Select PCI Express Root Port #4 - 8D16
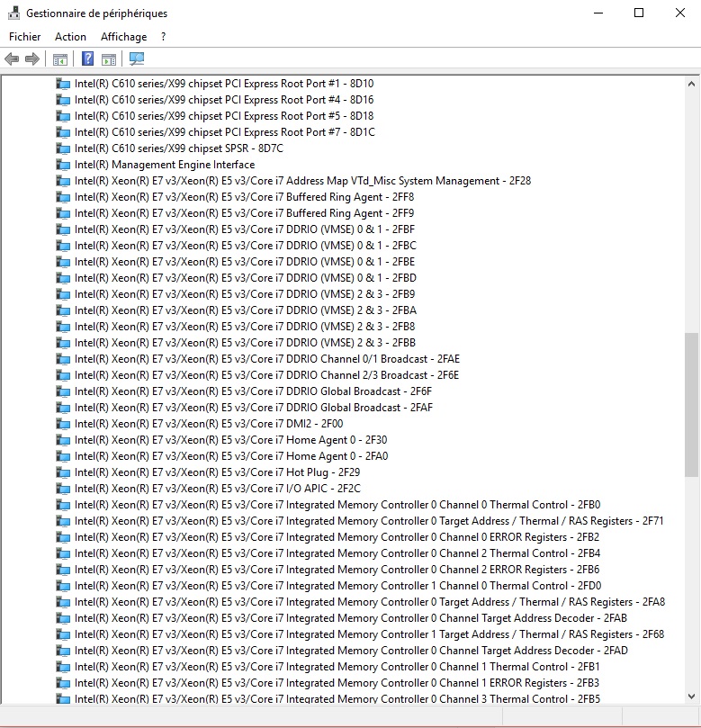 tap(224, 100)
